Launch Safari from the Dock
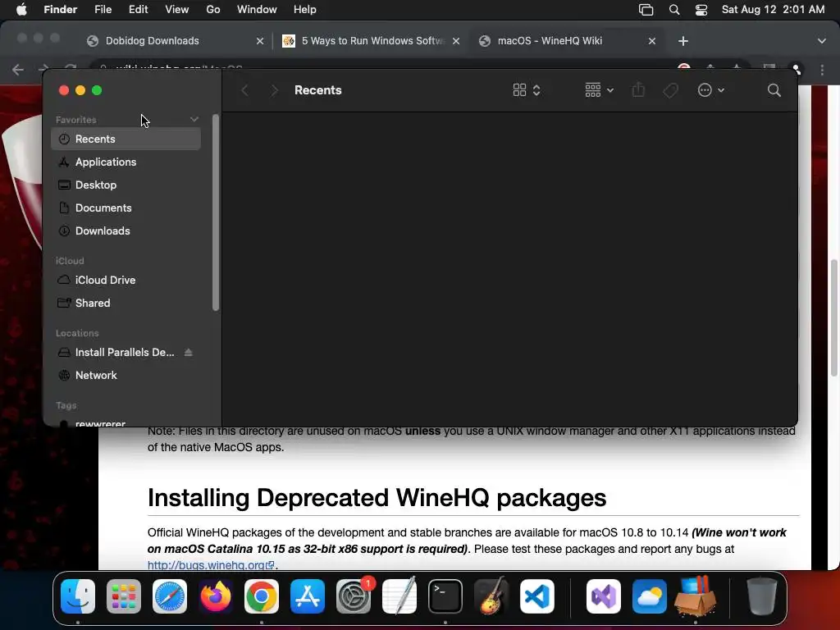The height and width of the screenshot is (630, 840). [170, 596]
